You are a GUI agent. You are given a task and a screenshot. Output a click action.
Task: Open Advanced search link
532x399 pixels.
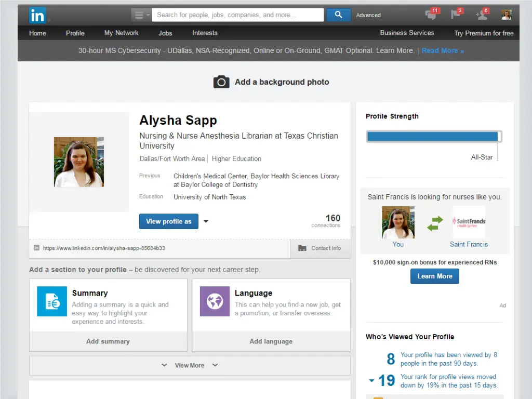coord(368,15)
